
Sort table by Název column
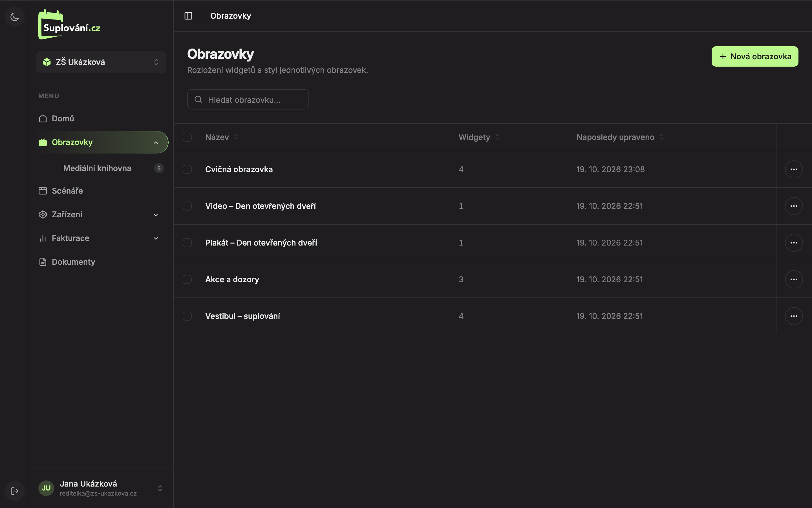pos(222,137)
